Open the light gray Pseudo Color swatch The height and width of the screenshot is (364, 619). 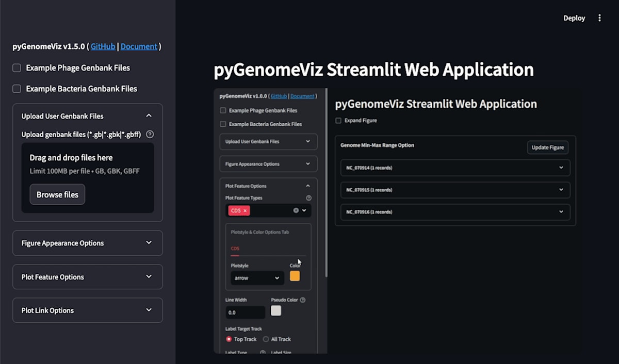(x=276, y=310)
